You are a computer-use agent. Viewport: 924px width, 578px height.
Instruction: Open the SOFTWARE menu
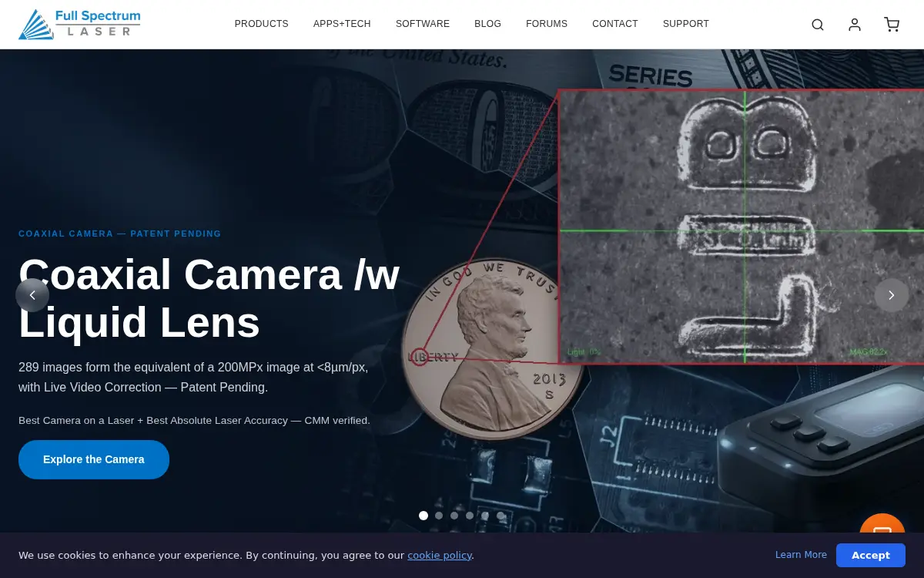click(x=423, y=24)
